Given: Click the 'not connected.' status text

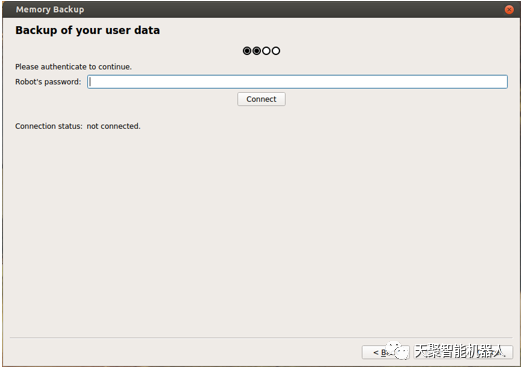Looking at the screenshot, I should click(x=113, y=126).
